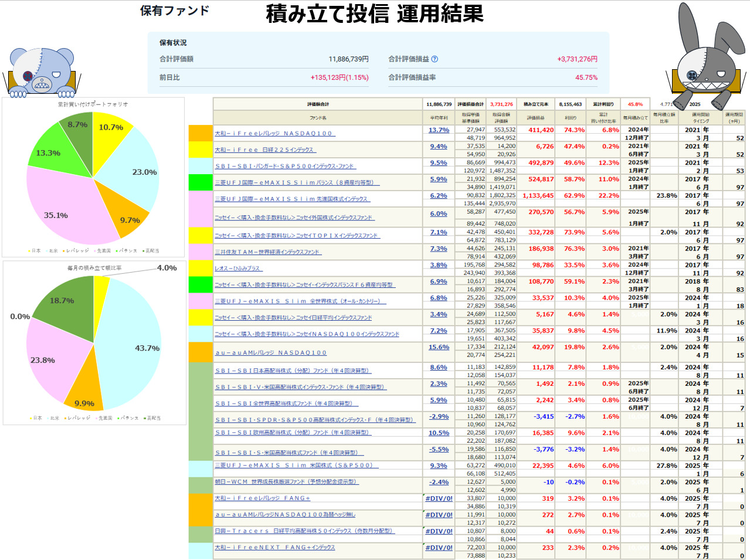Open 大和-iFreeレバレッジ FANG+ link
This screenshot has height=560, width=750.
click(x=263, y=498)
